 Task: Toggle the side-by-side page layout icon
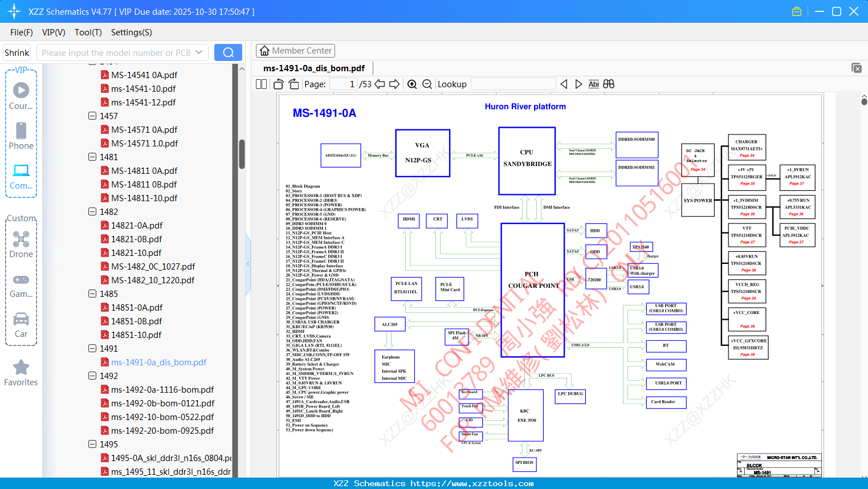click(x=262, y=84)
